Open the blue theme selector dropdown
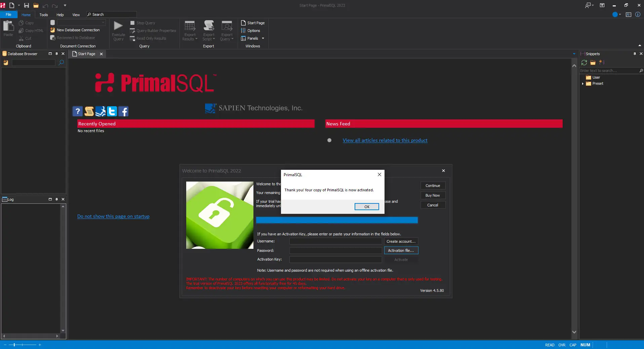Image resolution: width=644 pixels, height=349 pixels. click(616, 14)
